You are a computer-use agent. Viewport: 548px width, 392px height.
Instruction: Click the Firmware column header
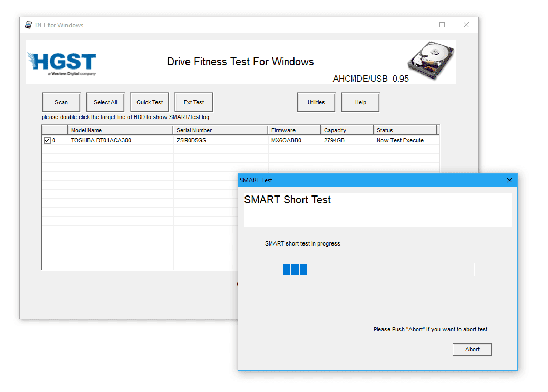(294, 130)
